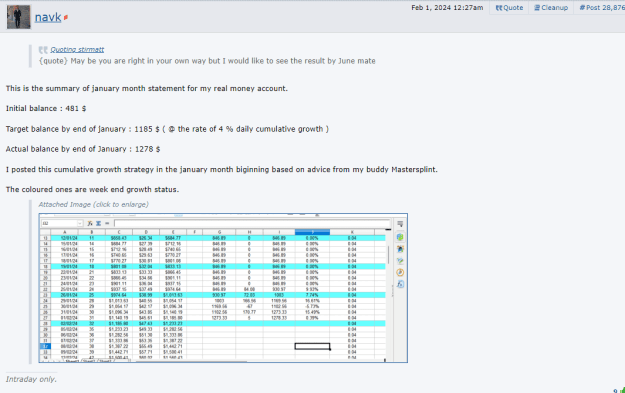The width and height of the screenshot is (625, 393).
Task: Follow the Quoting stirmatt link
Action: point(77,49)
